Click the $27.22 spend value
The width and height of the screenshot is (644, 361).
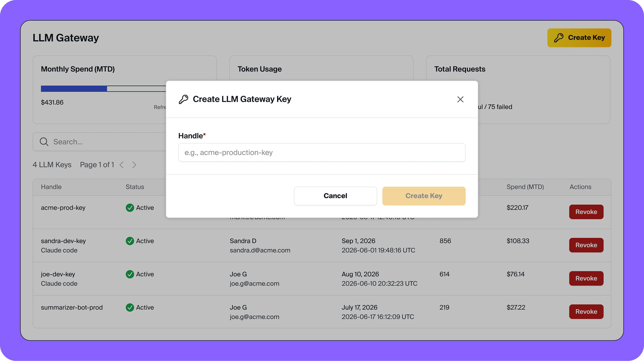pyautogui.click(x=516, y=307)
